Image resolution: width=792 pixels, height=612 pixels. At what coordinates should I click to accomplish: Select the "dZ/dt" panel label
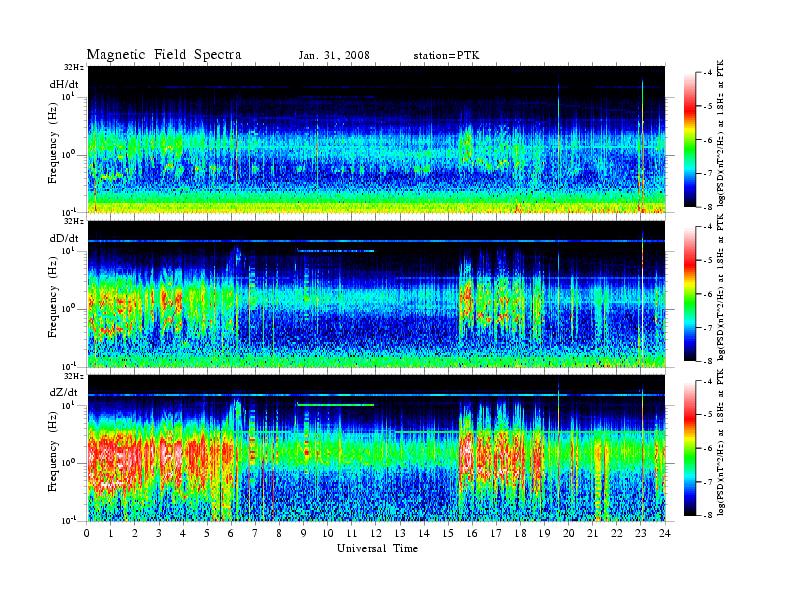(x=64, y=392)
